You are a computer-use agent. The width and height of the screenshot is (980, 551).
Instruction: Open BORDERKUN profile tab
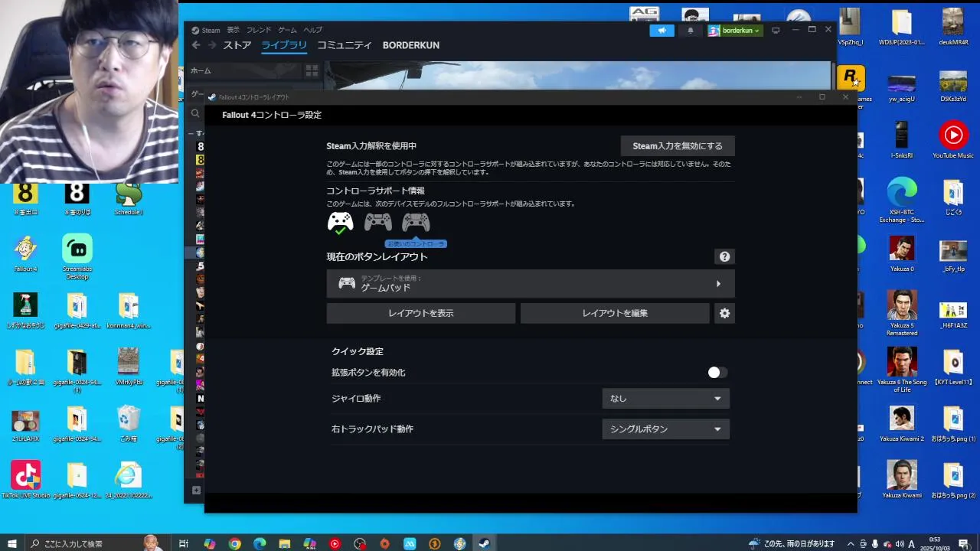pos(411,45)
